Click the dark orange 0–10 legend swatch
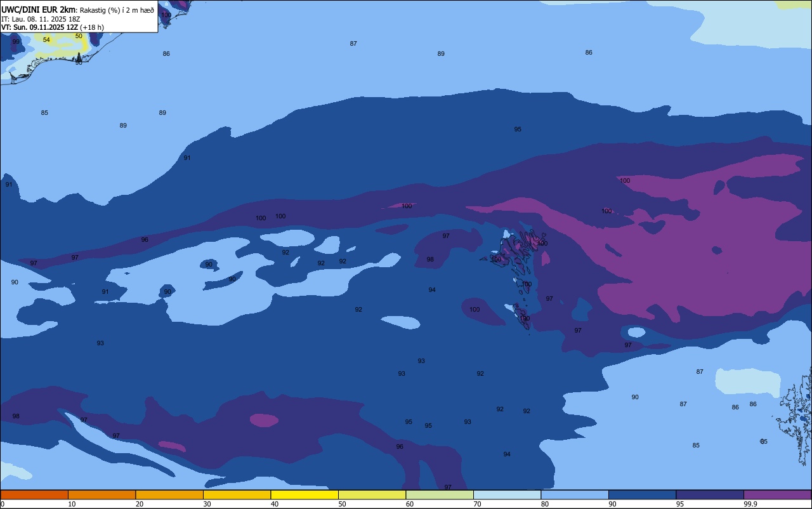The width and height of the screenshot is (812, 509). [x=34, y=494]
